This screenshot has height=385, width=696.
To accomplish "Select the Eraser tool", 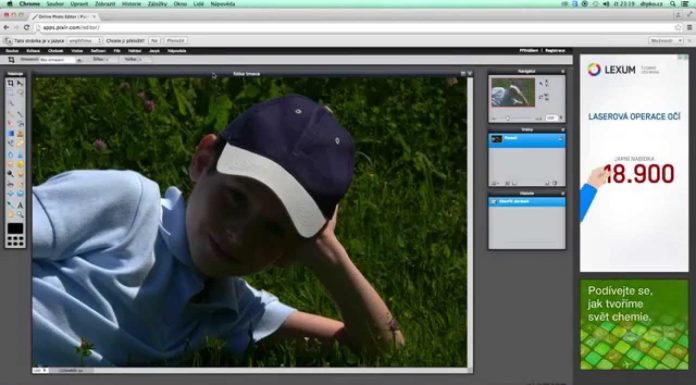I will 10,123.
